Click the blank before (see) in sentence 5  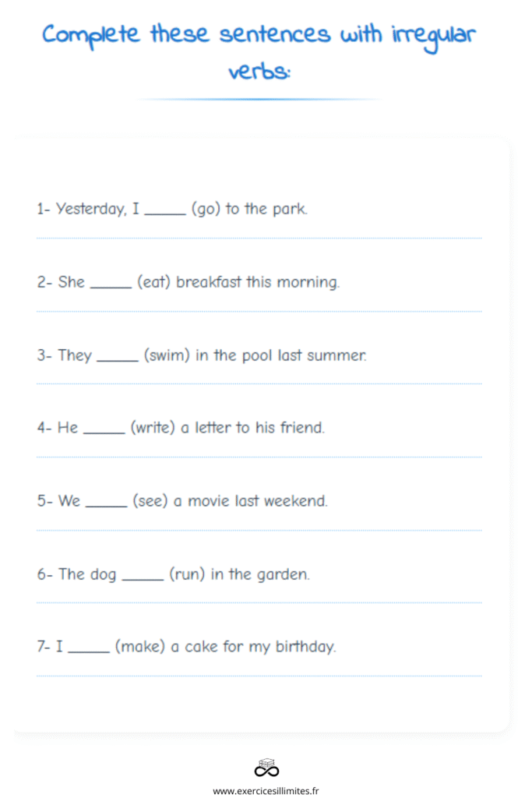tap(106, 506)
